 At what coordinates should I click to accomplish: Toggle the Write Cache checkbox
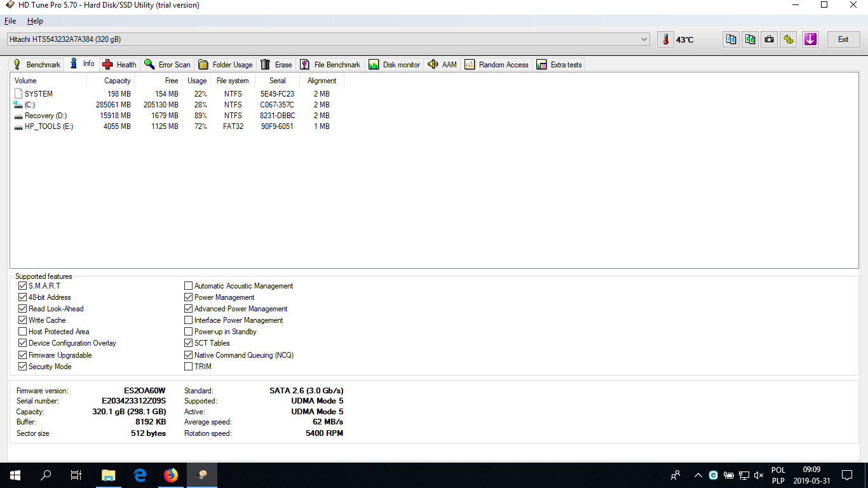coord(23,320)
